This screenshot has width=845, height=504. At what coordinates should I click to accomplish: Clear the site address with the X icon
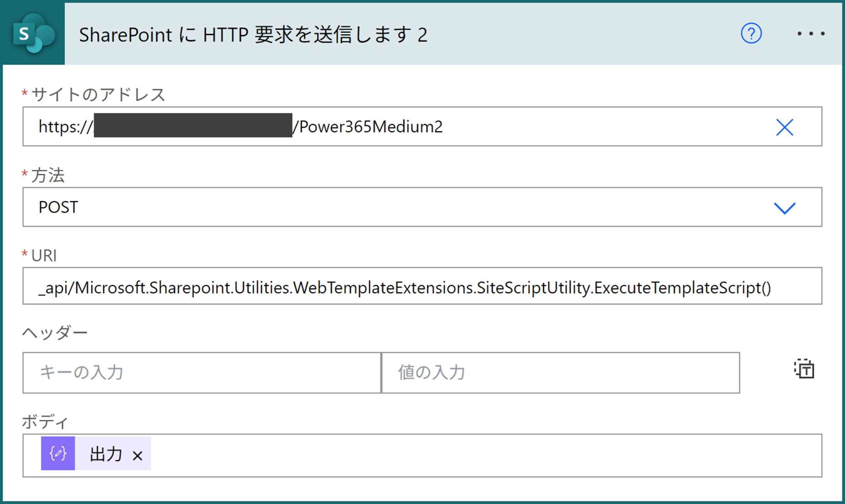click(785, 127)
